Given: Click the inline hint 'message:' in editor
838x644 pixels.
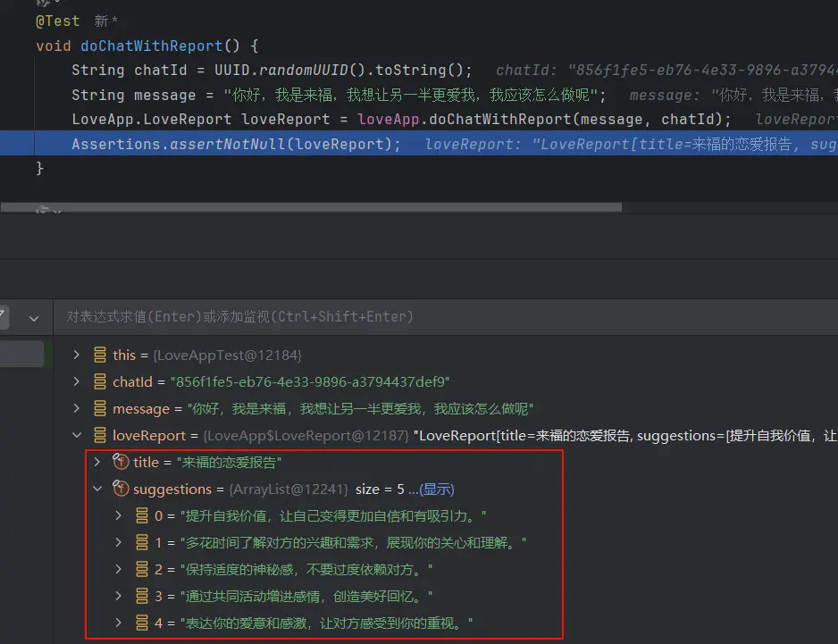Looking at the screenshot, I should (665, 96).
